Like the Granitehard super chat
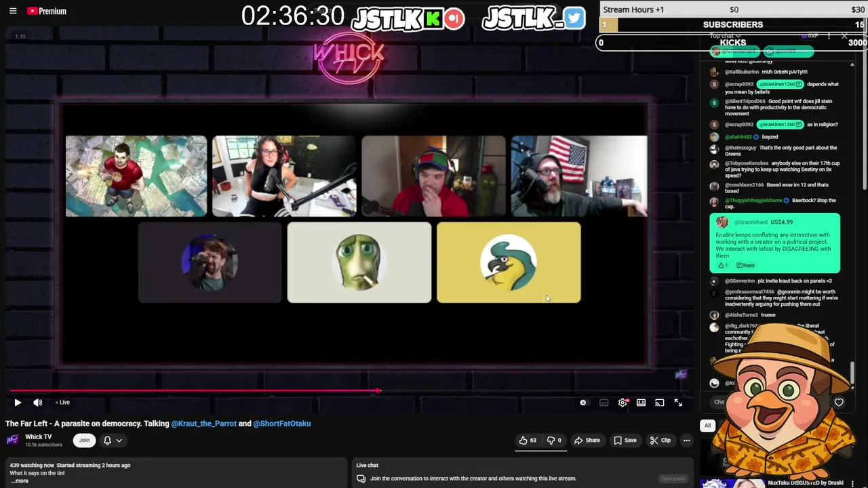The height and width of the screenshot is (488, 868). (722, 265)
